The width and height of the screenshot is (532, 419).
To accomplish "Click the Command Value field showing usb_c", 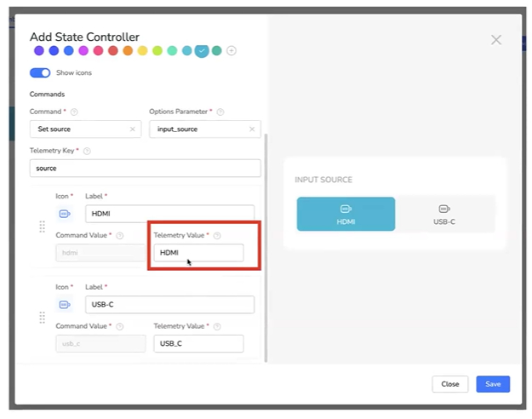I will tap(100, 343).
